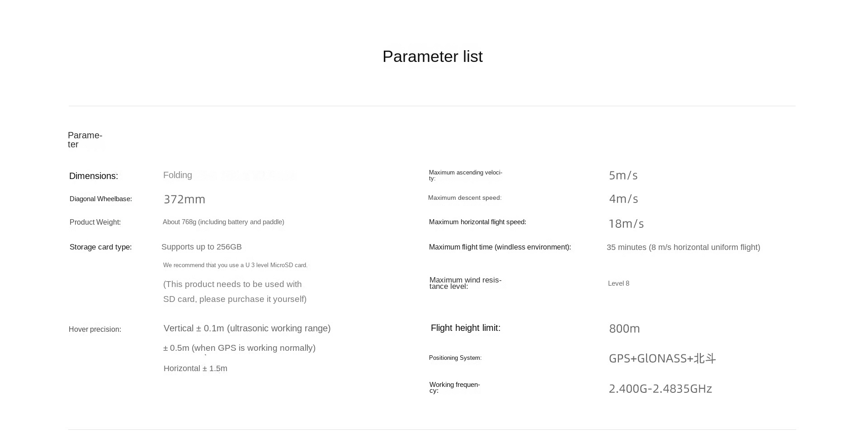
Task: Select the Diagonal Wheelbase label
Action: 101,199
